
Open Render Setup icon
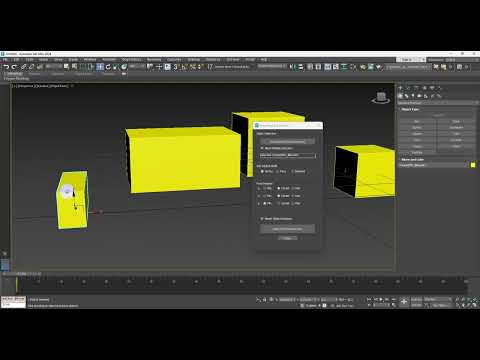click(363, 67)
